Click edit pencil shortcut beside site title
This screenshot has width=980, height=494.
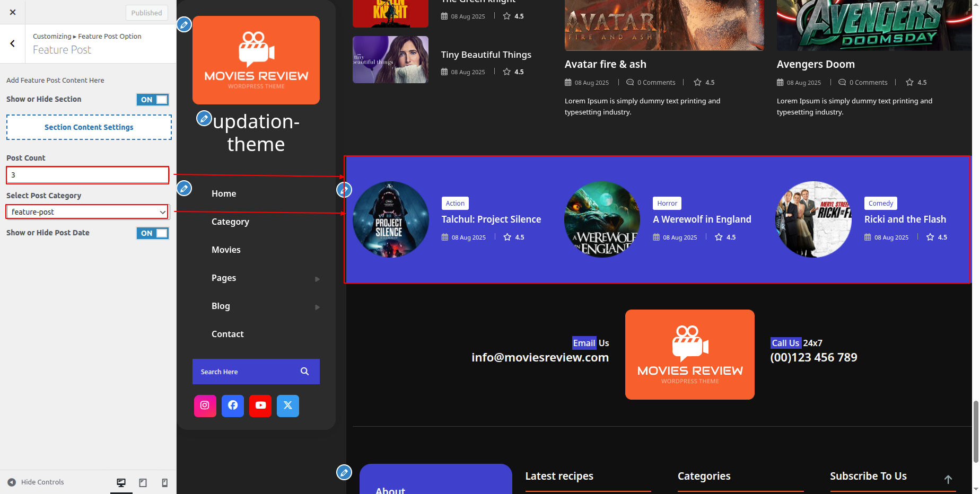point(204,118)
